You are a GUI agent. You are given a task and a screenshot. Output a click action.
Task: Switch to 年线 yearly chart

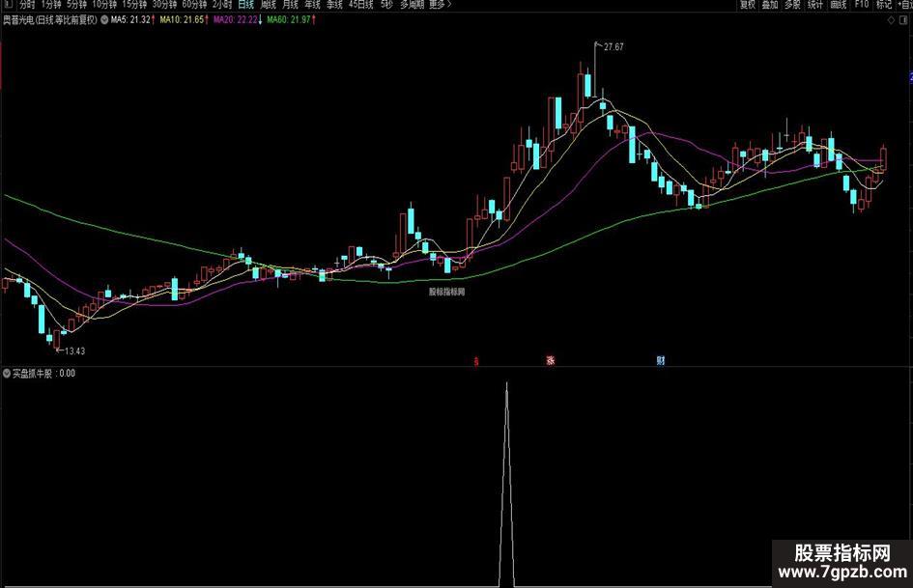click(x=313, y=4)
